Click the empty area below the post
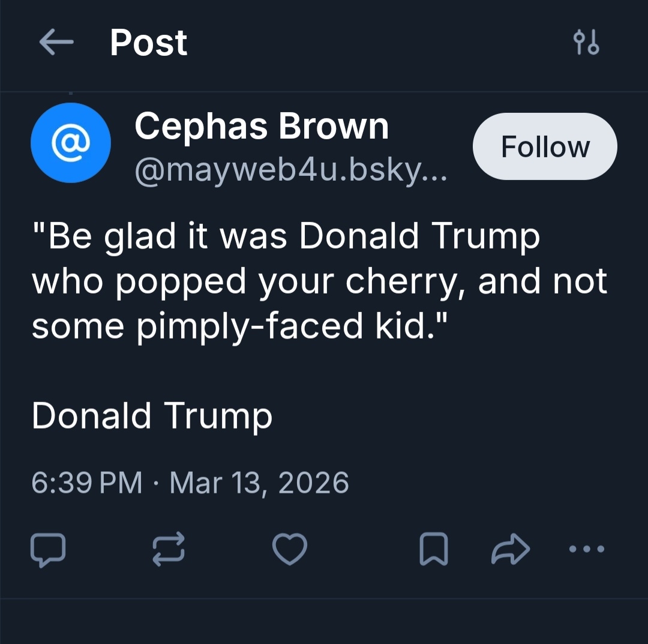The width and height of the screenshot is (648, 644). pyautogui.click(x=324, y=621)
